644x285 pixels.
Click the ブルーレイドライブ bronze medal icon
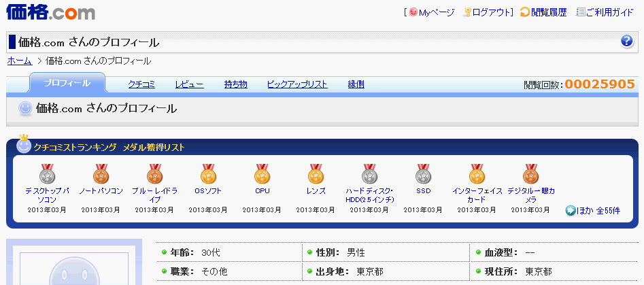[x=155, y=173]
